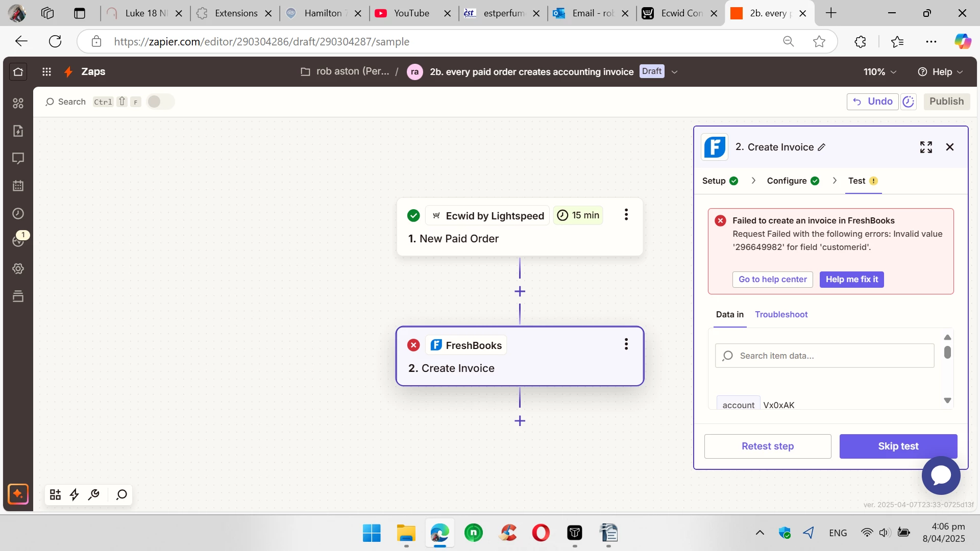980x551 pixels.
Task: Expand the Create Invoice panel to fullscreen
Action: coord(926,147)
